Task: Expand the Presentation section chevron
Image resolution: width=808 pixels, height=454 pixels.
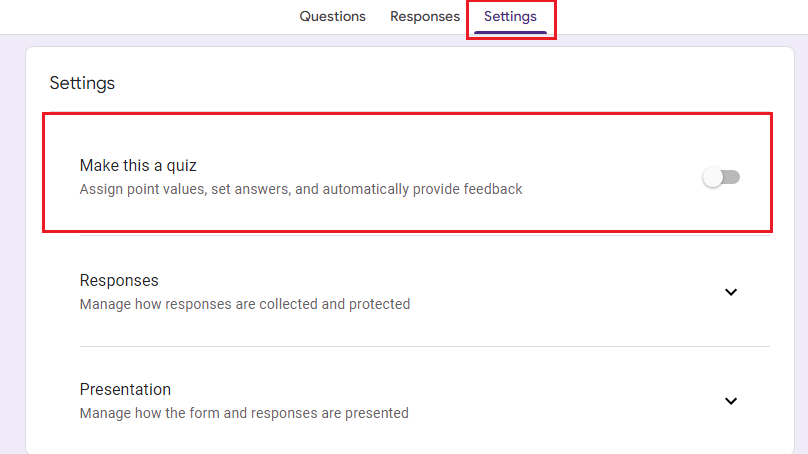Action: coord(731,401)
